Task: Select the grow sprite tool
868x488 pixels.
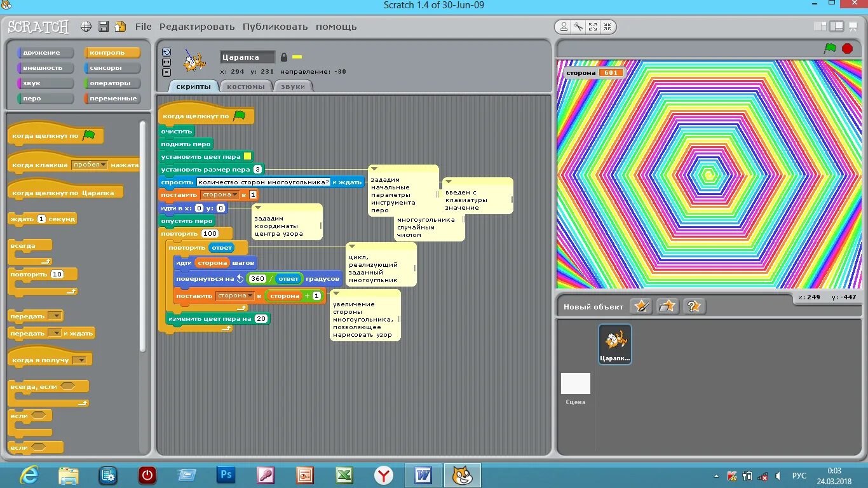Action: pyautogui.click(x=593, y=27)
